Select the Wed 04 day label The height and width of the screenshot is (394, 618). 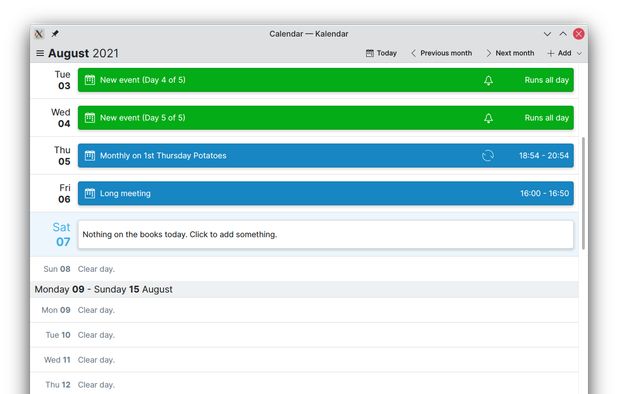[x=61, y=118]
